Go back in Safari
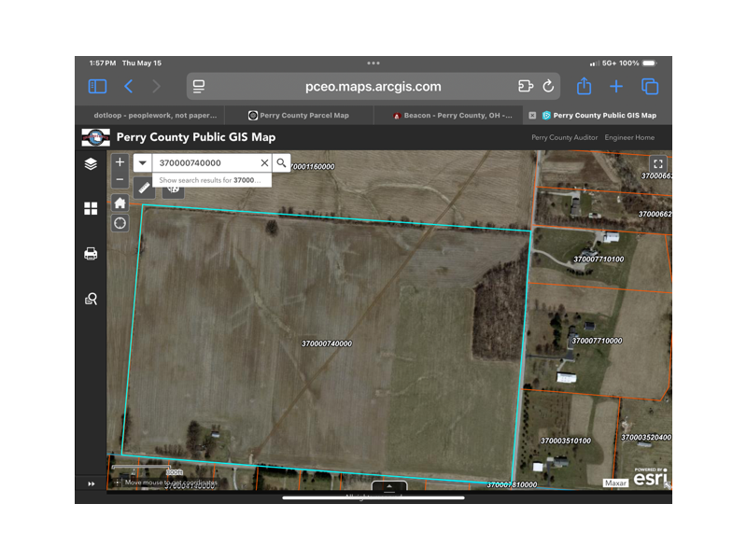 pos(128,86)
